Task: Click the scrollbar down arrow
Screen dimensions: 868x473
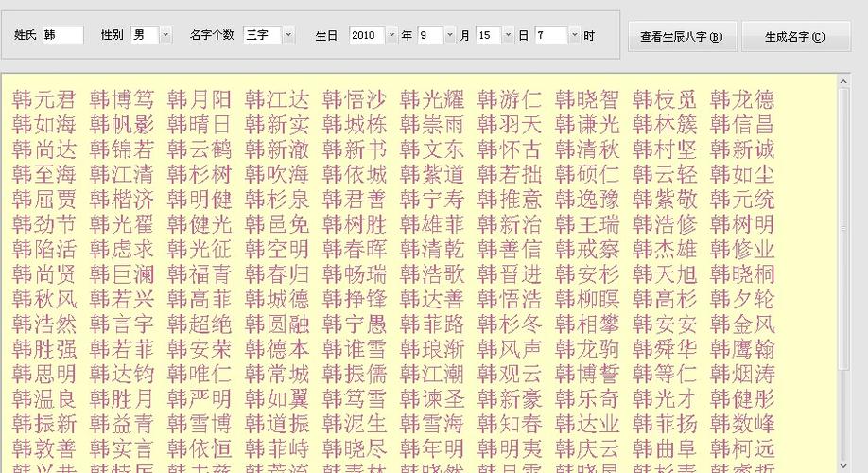Action: (843, 467)
